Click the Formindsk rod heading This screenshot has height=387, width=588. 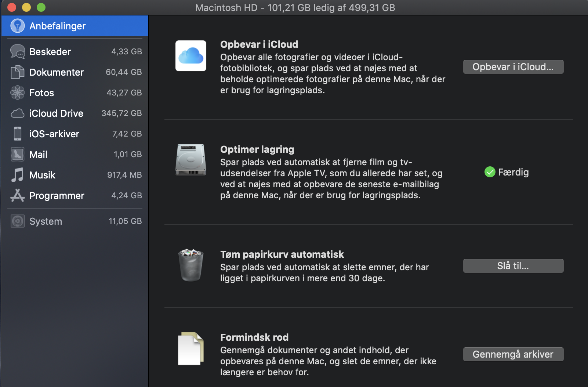click(254, 337)
